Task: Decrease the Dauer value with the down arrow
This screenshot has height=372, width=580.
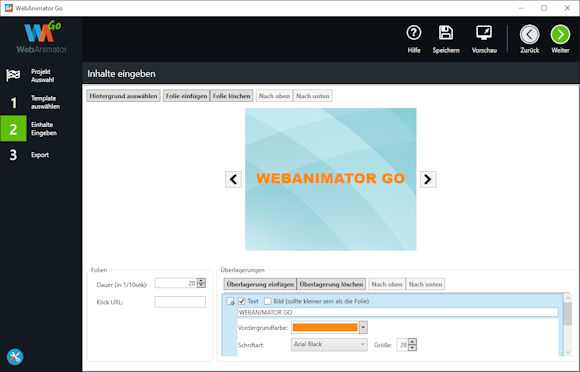Action: tap(201, 285)
